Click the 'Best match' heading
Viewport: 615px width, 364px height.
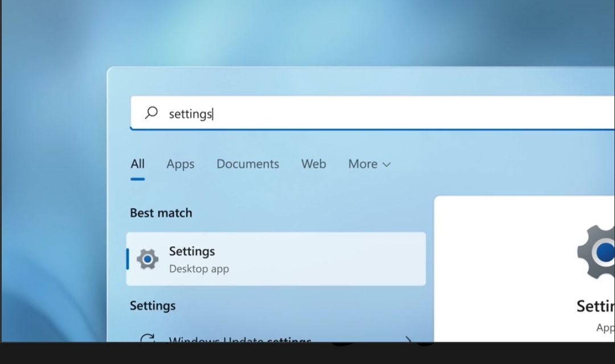coord(161,213)
